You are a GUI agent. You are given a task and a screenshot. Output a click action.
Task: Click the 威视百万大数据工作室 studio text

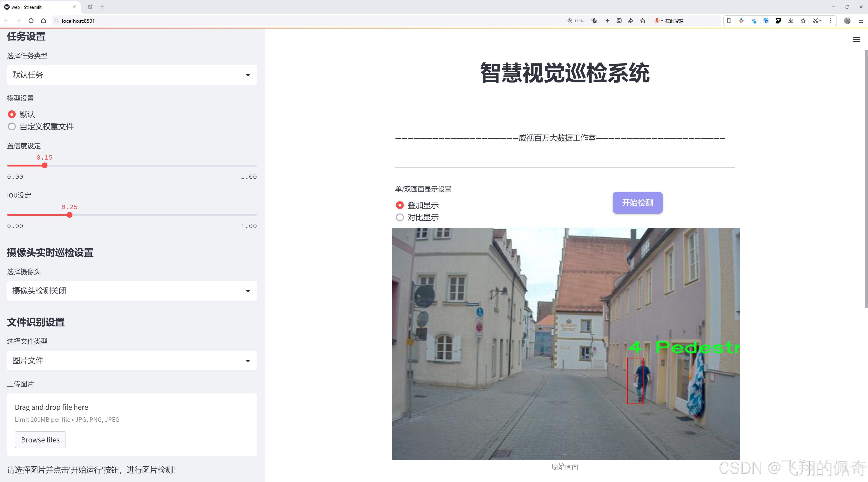[x=557, y=138]
